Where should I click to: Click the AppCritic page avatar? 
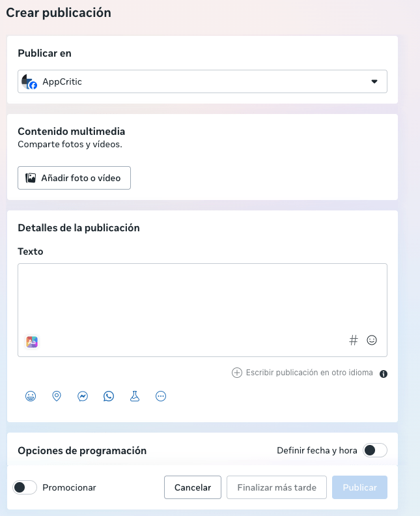[29, 81]
